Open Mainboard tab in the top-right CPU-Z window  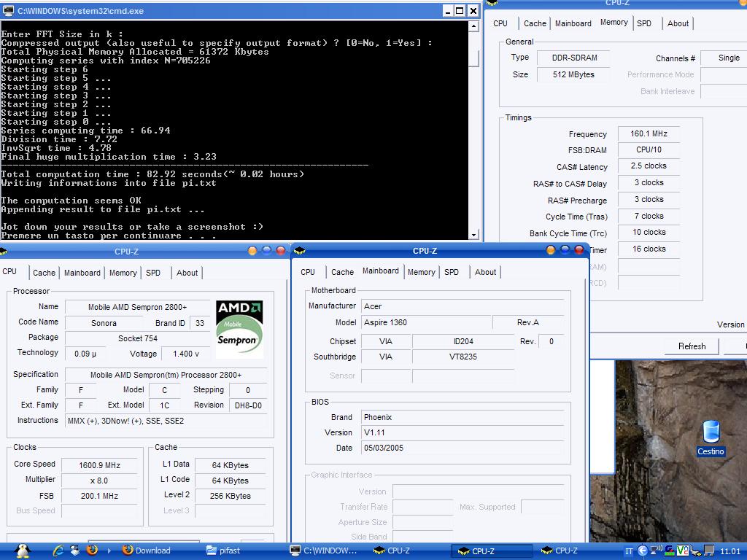[x=573, y=23]
